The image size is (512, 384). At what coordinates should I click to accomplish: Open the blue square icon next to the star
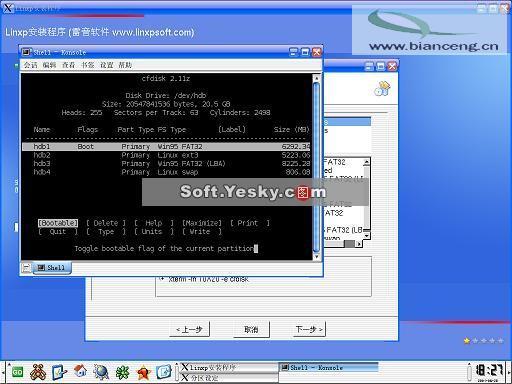pyautogui.click(x=164, y=372)
